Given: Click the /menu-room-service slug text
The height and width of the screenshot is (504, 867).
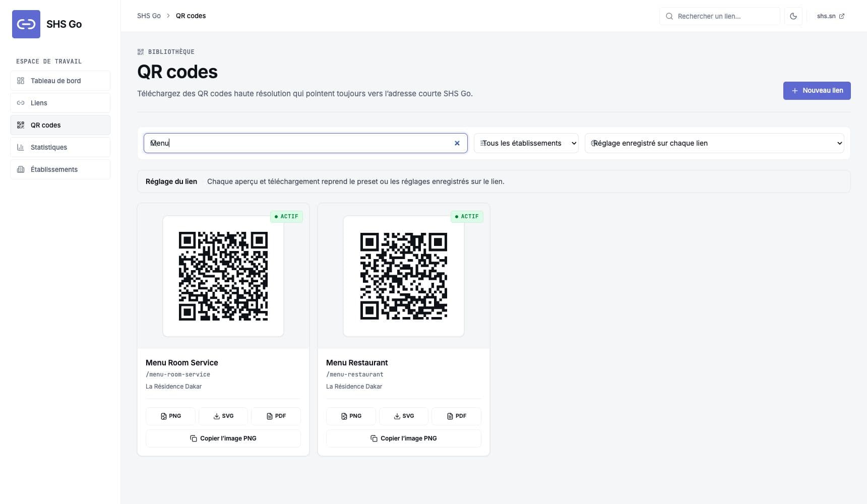Looking at the screenshot, I should pos(178,374).
